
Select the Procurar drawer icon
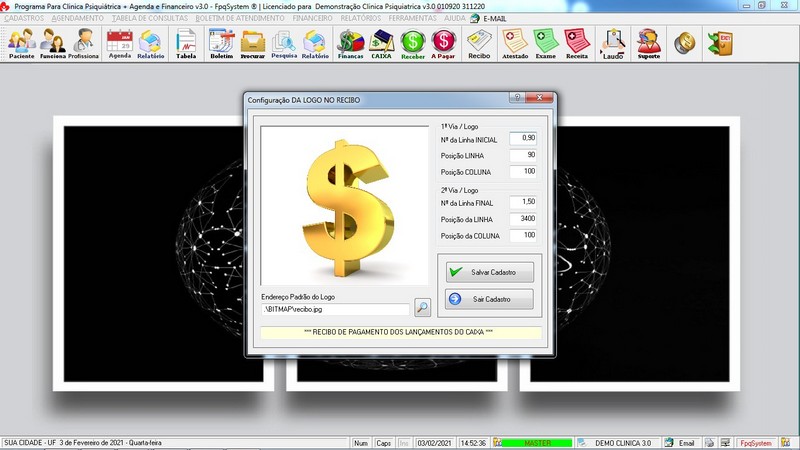[253, 44]
